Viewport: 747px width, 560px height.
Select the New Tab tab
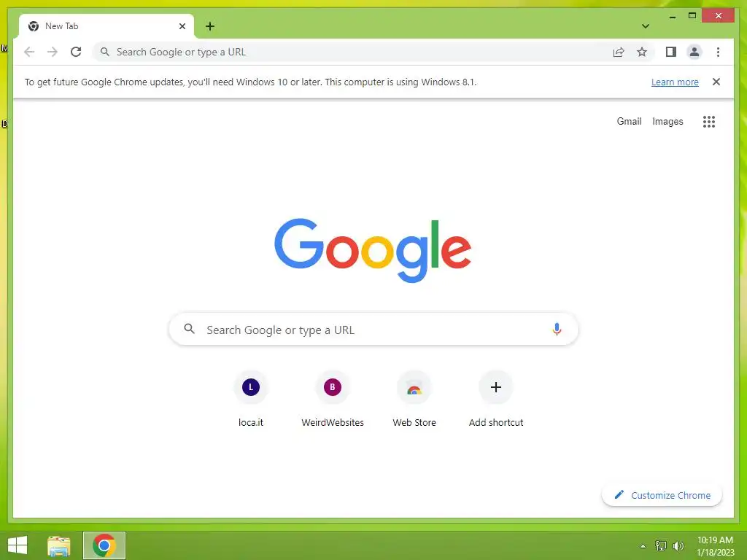107,26
